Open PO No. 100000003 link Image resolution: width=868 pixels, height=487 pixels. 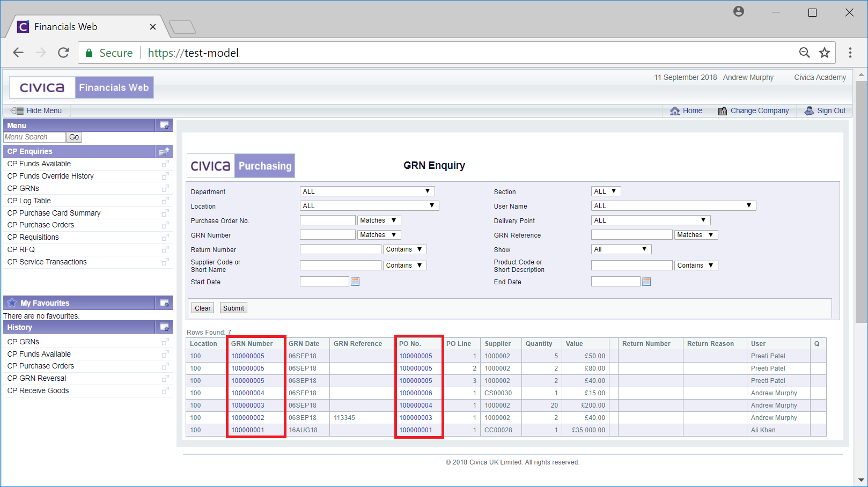(416, 418)
